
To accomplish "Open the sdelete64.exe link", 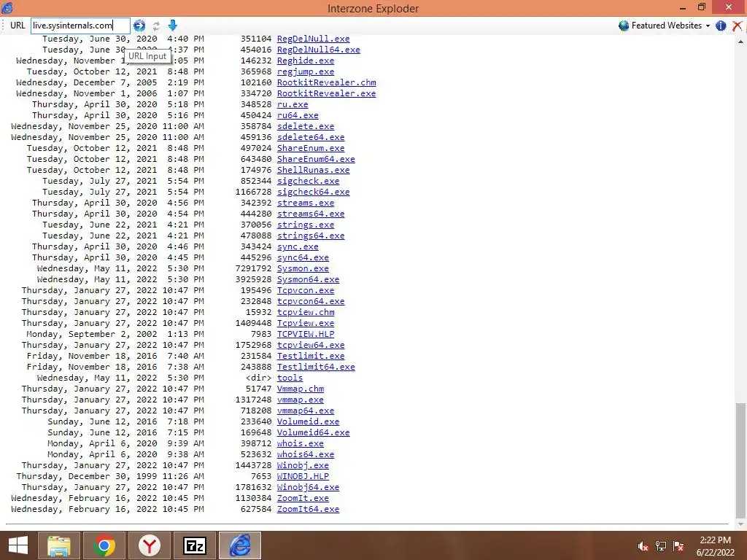I will (311, 137).
